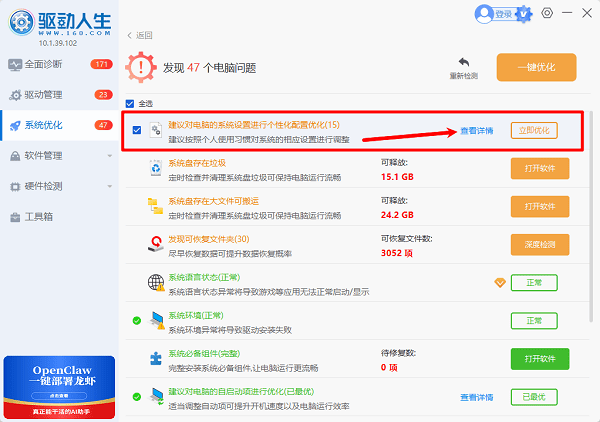
Task: Click the 重新检测 rescan arrow icon
Action: coord(463,61)
